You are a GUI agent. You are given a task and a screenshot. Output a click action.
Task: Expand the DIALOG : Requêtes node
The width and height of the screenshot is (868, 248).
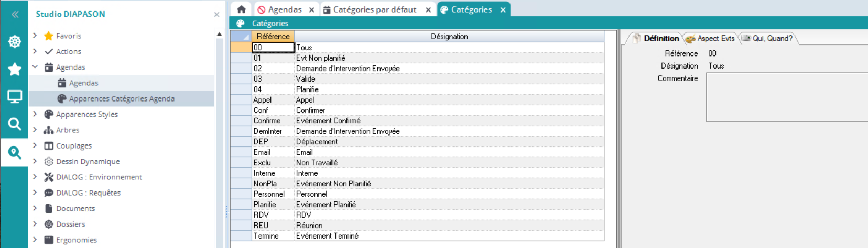(35, 193)
